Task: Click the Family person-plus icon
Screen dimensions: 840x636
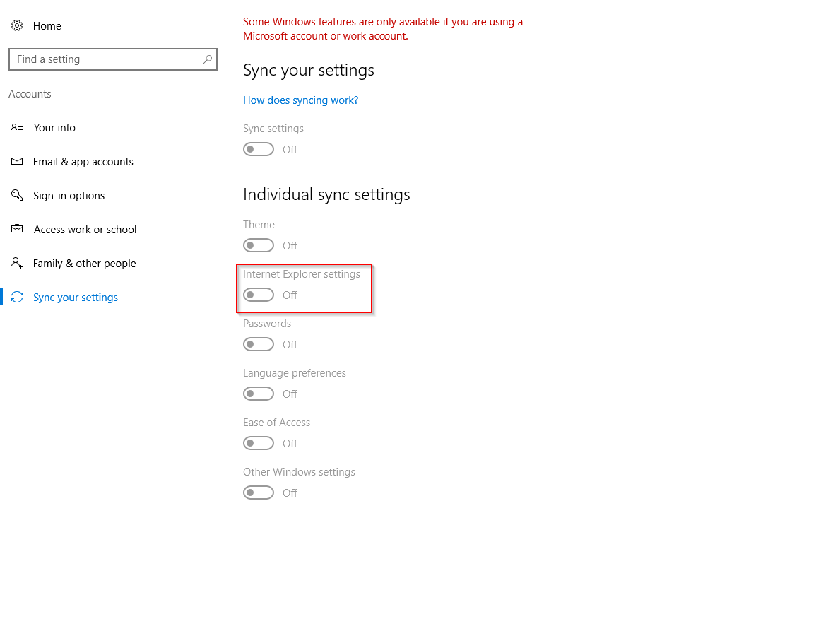Action: (17, 263)
